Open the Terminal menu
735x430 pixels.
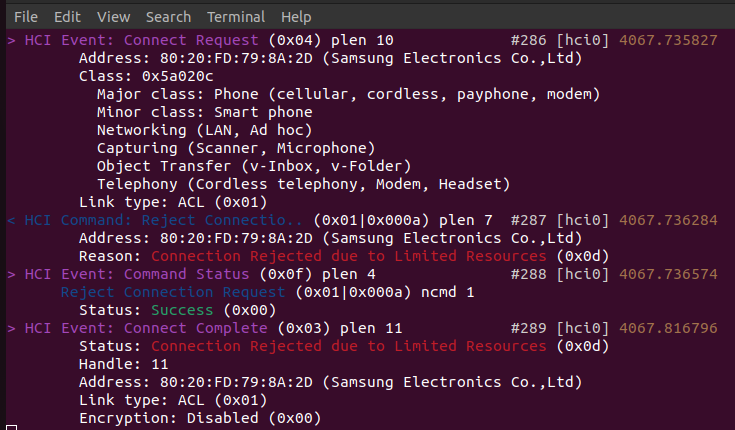click(236, 17)
